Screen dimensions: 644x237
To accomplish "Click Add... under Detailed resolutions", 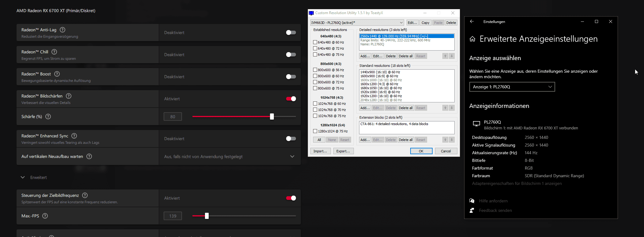I will [x=365, y=56].
